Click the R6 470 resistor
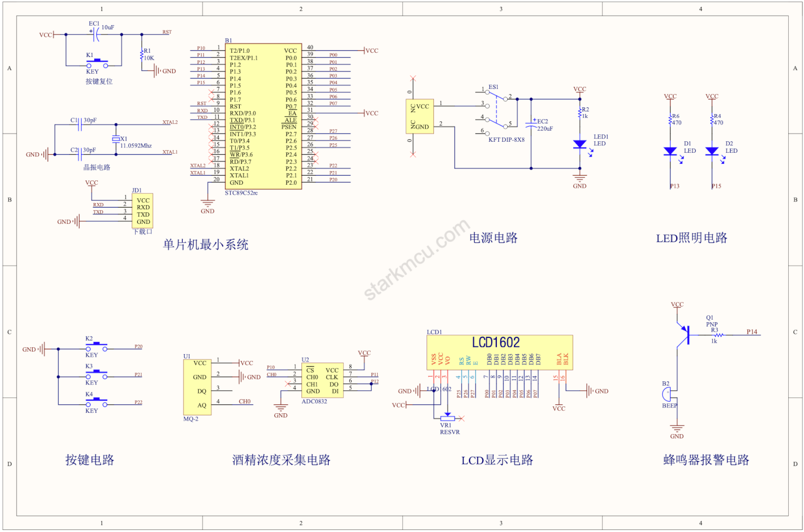This screenshot has height=532, width=804. (x=671, y=120)
